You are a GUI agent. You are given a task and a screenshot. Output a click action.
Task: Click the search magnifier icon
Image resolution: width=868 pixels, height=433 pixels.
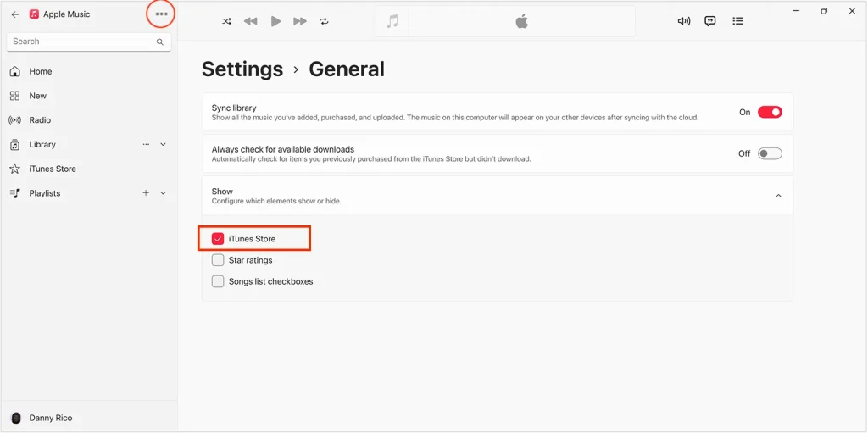[x=160, y=42]
